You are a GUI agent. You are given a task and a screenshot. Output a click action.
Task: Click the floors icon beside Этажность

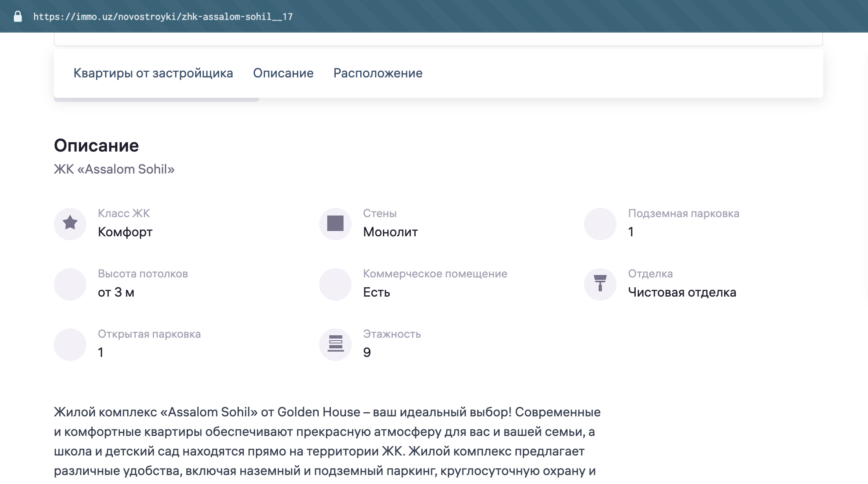click(x=335, y=344)
